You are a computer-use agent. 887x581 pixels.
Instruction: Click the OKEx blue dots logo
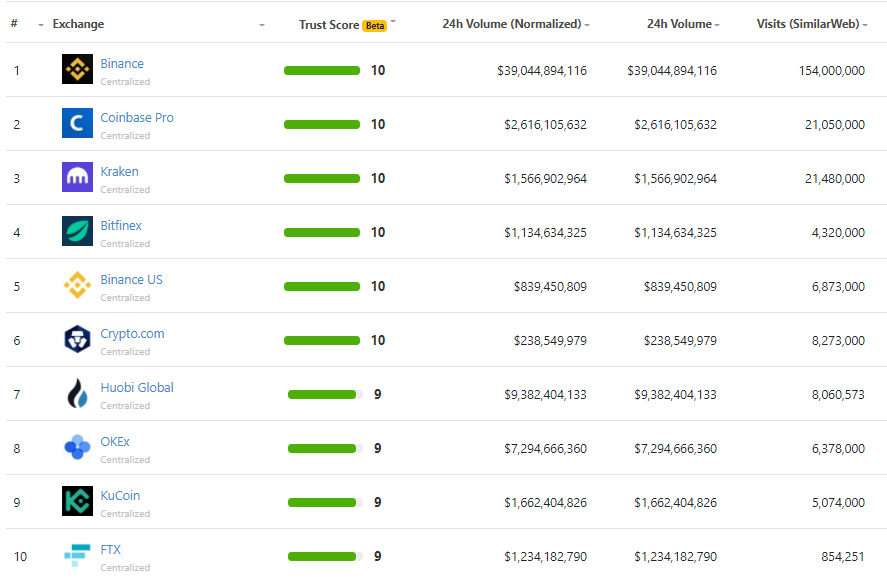[x=77, y=447]
